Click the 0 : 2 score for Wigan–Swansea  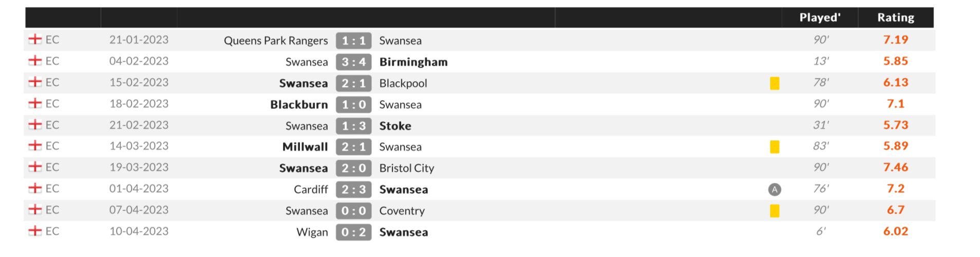(x=353, y=232)
